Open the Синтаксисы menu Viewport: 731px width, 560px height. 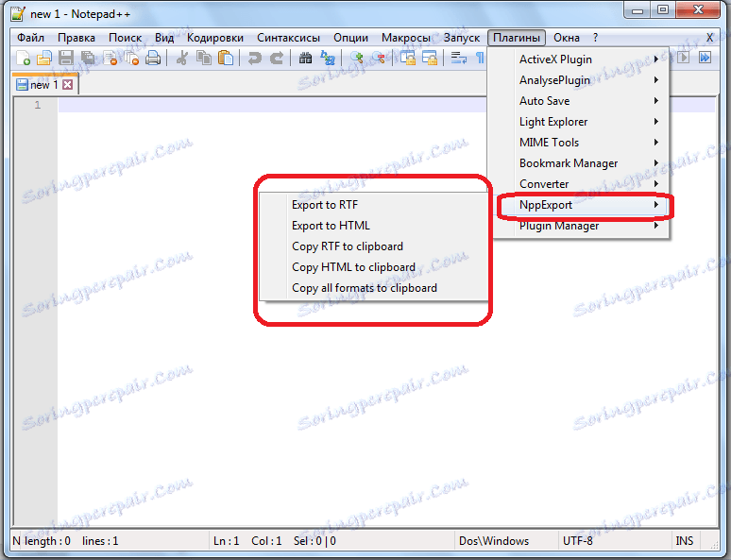(x=288, y=38)
